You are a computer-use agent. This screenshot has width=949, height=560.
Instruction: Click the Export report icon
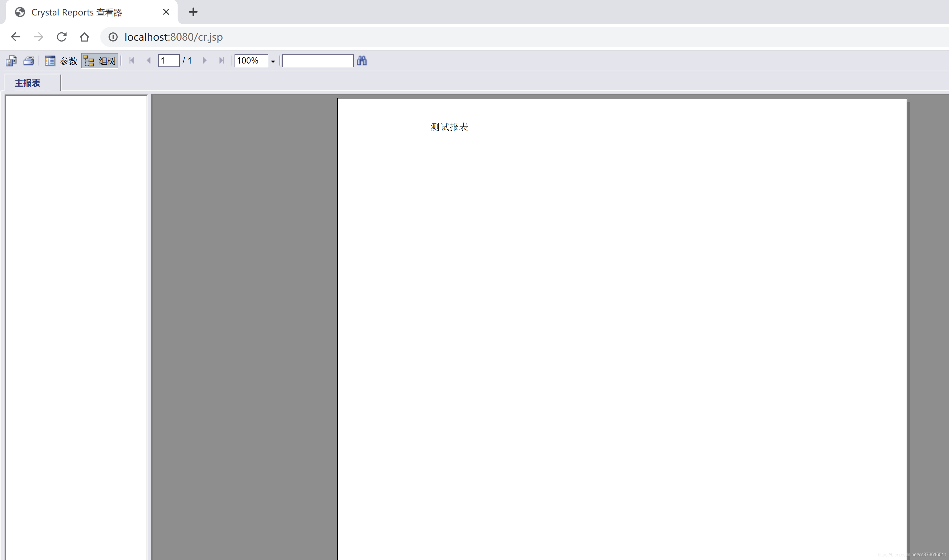(11, 61)
